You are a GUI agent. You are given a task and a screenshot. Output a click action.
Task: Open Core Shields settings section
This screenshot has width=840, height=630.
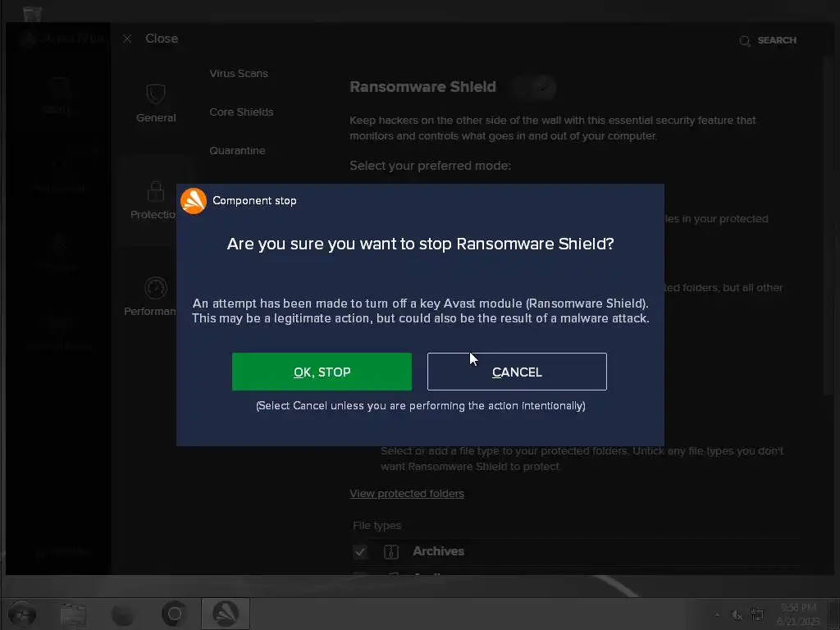click(241, 112)
